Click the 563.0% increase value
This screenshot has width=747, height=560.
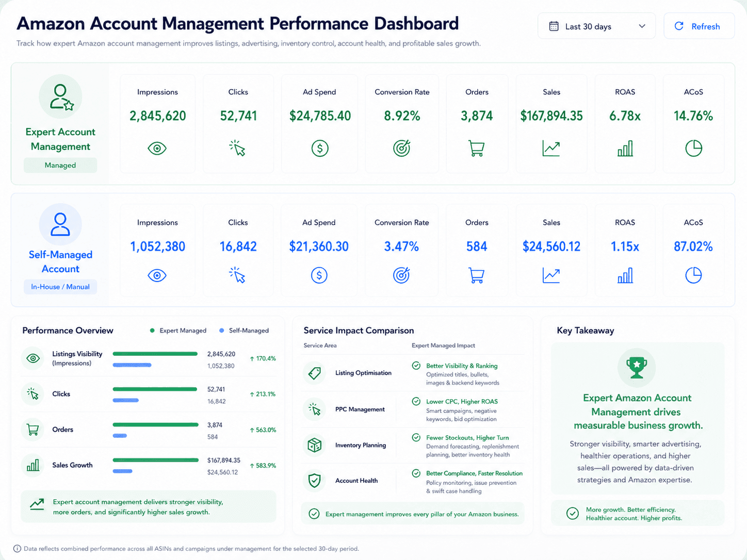[263, 430]
